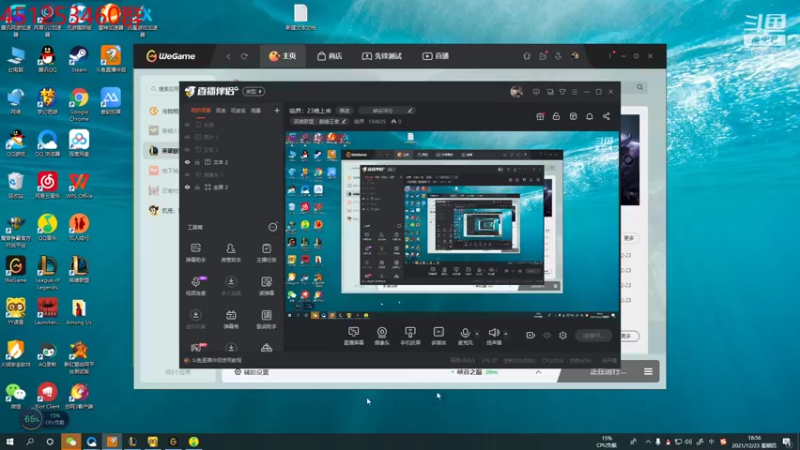Open the 读弹幕 tool

click(x=266, y=286)
